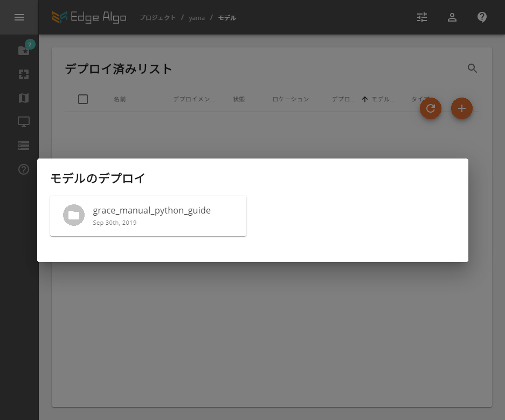The height and width of the screenshot is (420, 505).
Task: Click the search magnifier in deployed list
Action: [x=472, y=68]
